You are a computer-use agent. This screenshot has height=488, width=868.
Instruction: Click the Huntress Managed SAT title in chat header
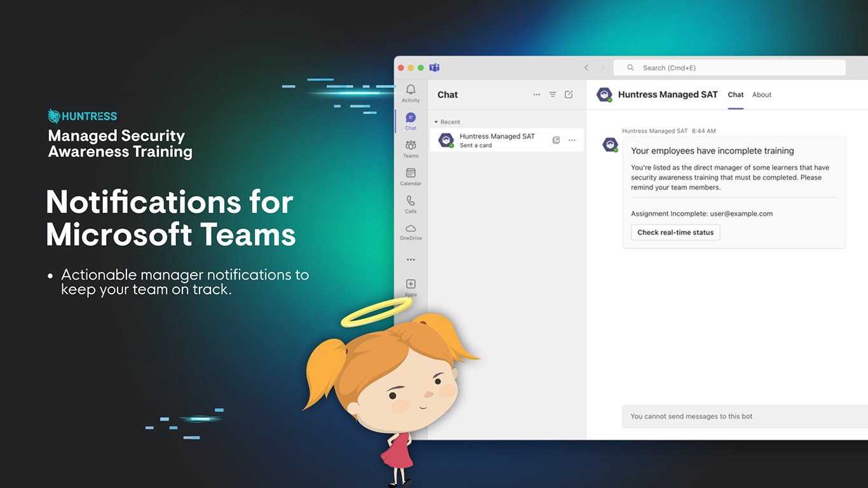click(668, 95)
